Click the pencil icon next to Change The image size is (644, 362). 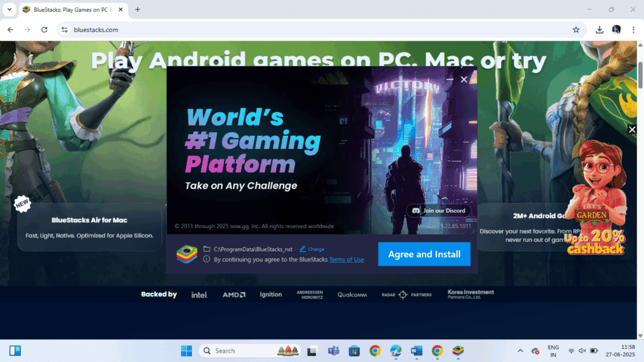click(303, 249)
